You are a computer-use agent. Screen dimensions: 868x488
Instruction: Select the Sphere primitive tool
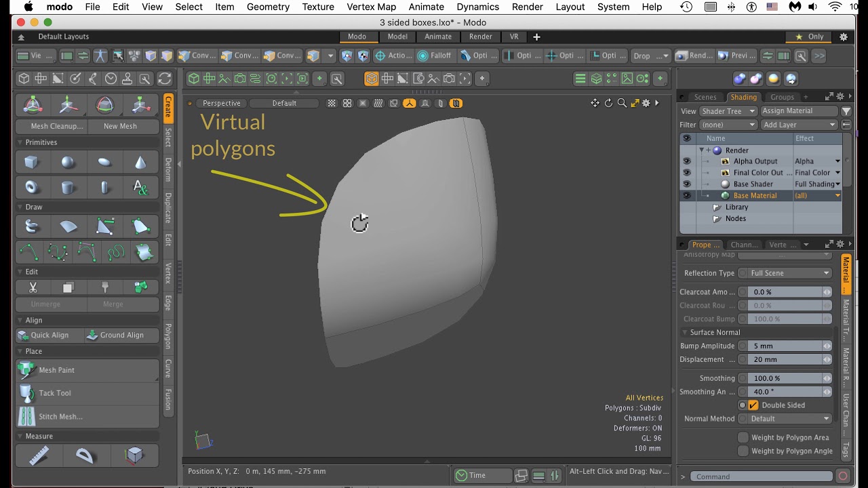point(68,163)
